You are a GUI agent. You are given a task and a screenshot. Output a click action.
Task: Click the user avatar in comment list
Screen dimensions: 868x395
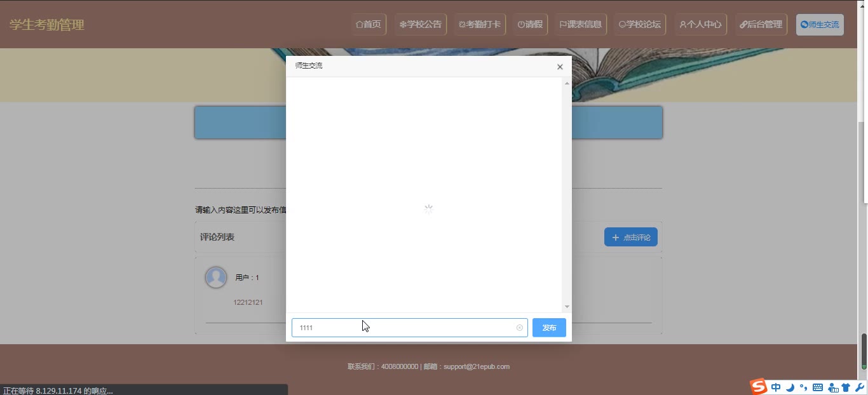tap(216, 278)
